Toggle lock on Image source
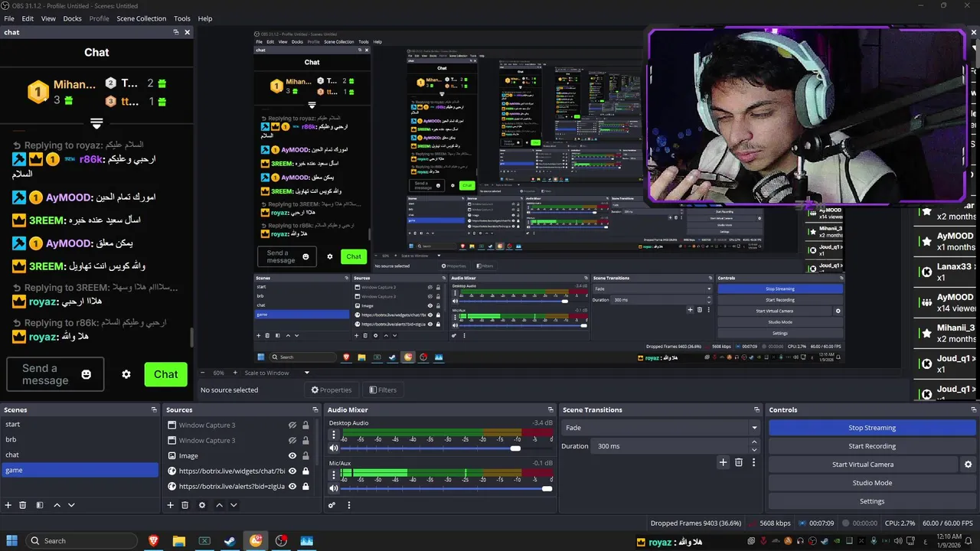Screen dimensions: 980x551 [x=305, y=455]
